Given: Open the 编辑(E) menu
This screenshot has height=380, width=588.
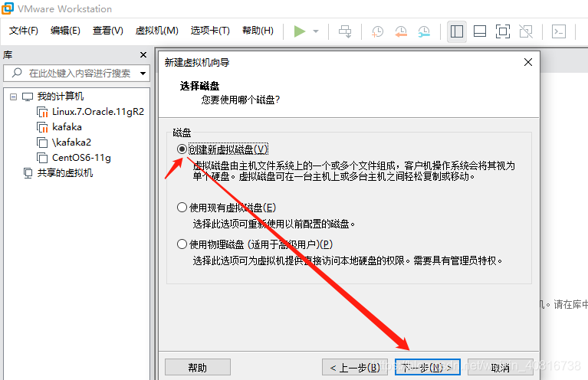Looking at the screenshot, I should click(x=65, y=31).
